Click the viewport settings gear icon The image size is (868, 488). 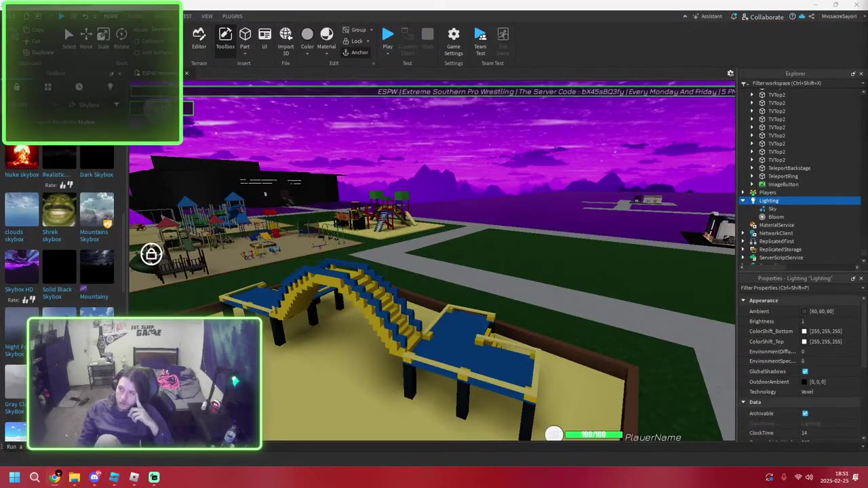click(730, 73)
